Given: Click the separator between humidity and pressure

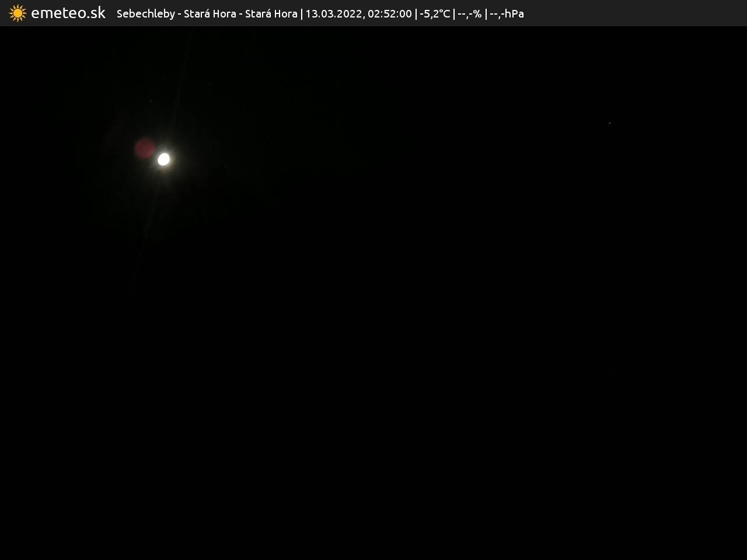Looking at the screenshot, I should (x=486, y=13).
